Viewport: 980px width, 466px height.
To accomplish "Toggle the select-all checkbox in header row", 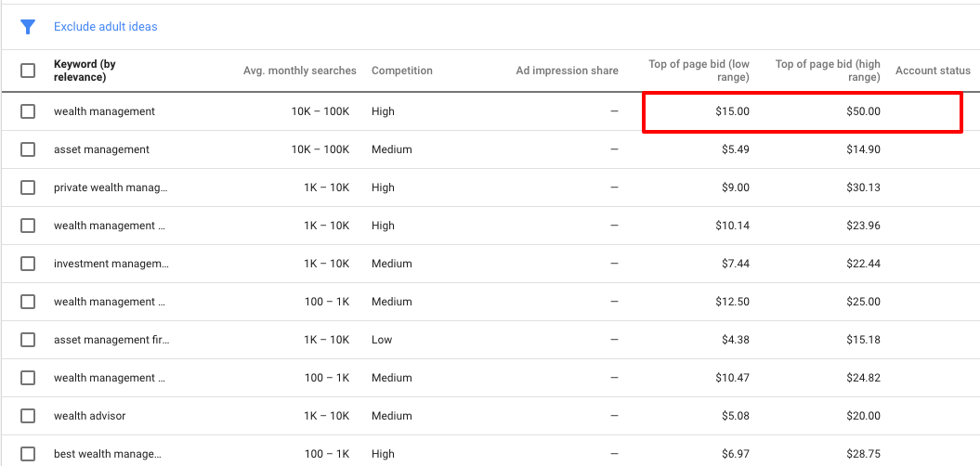I will point(28,71).
